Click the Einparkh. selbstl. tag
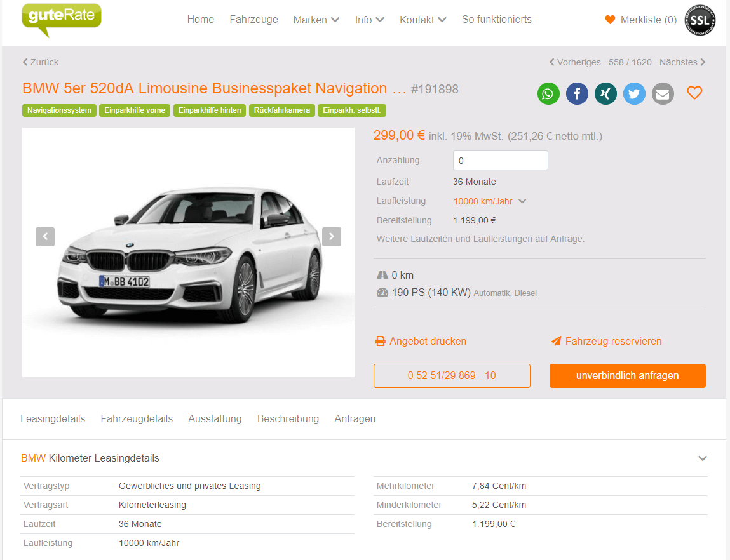730x560 pixels. 351,110
